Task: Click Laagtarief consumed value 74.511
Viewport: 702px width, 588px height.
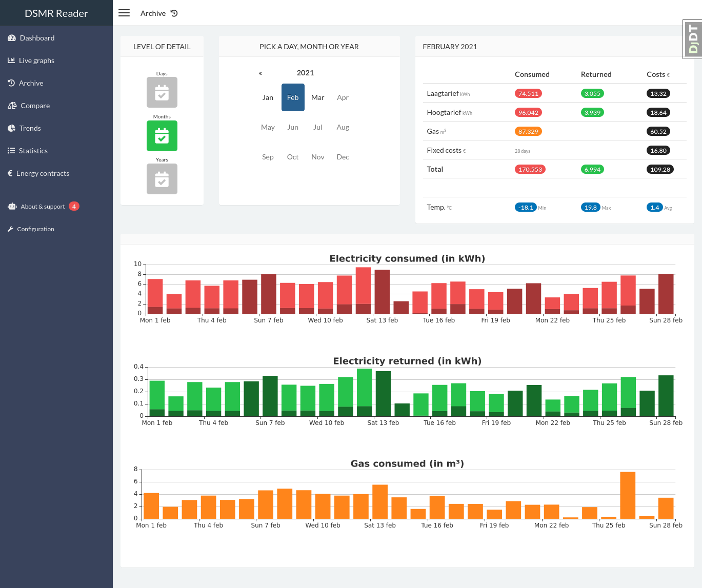Action: (528, 93)
